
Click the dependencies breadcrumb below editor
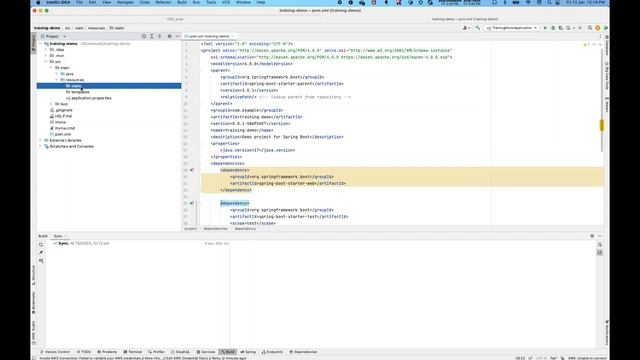click(216, 229)
